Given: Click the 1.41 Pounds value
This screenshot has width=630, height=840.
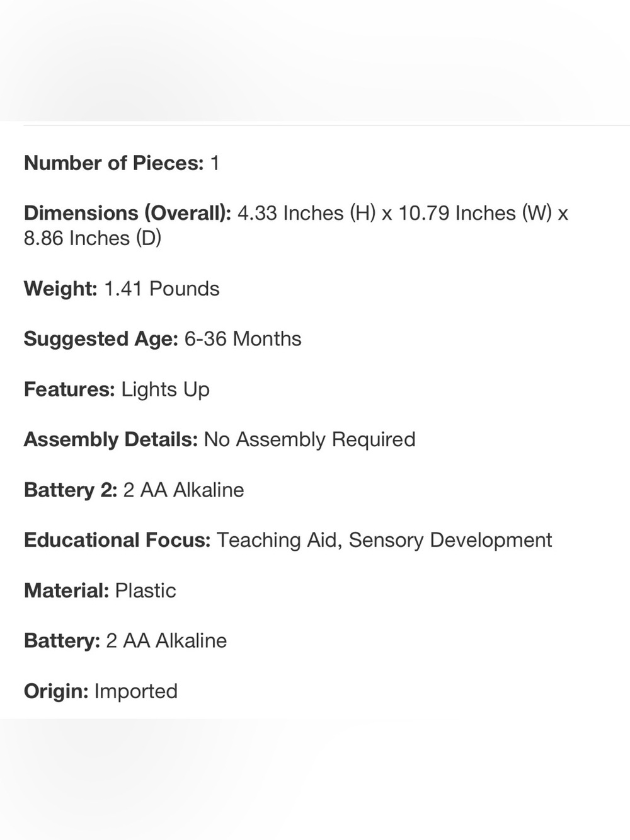Looking at the screenshot, I should [161, 289].
